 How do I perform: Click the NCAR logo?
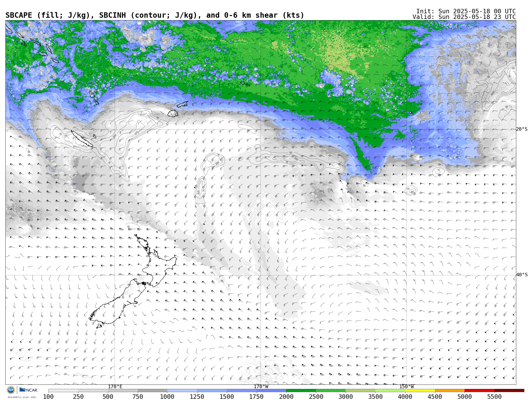point(28,390)
